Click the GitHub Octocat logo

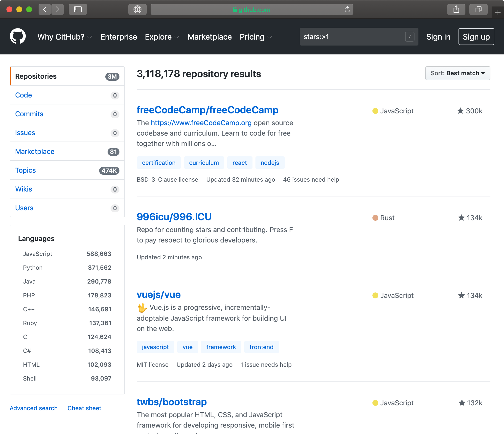coord(18,36)
